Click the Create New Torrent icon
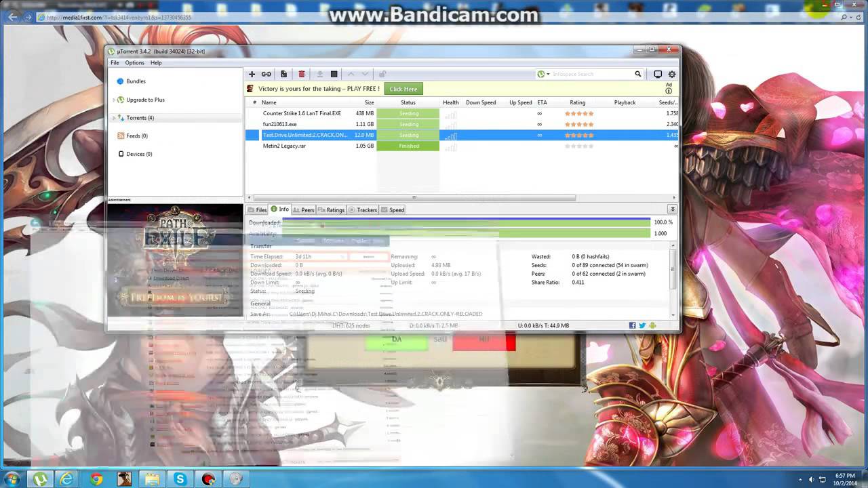This screenshot has width=868, height=488. (x=283, y=74)
